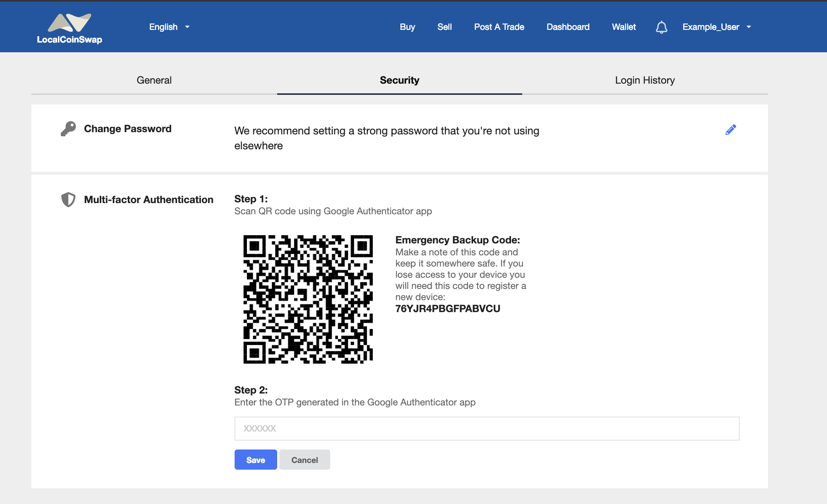Open the Wallet page
Image resolution: width=827 pixels, height=504 pixels.
coord(624,27)
